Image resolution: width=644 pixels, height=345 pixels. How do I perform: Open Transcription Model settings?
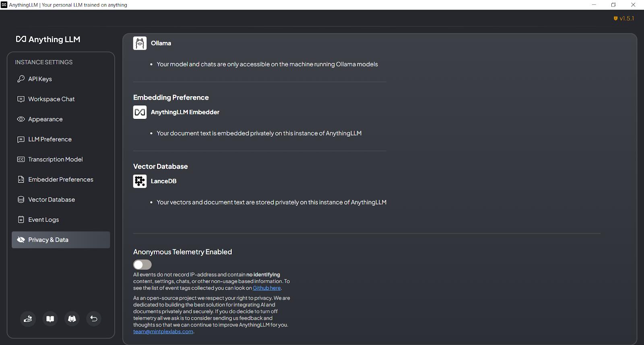click(x=55, y=160)
